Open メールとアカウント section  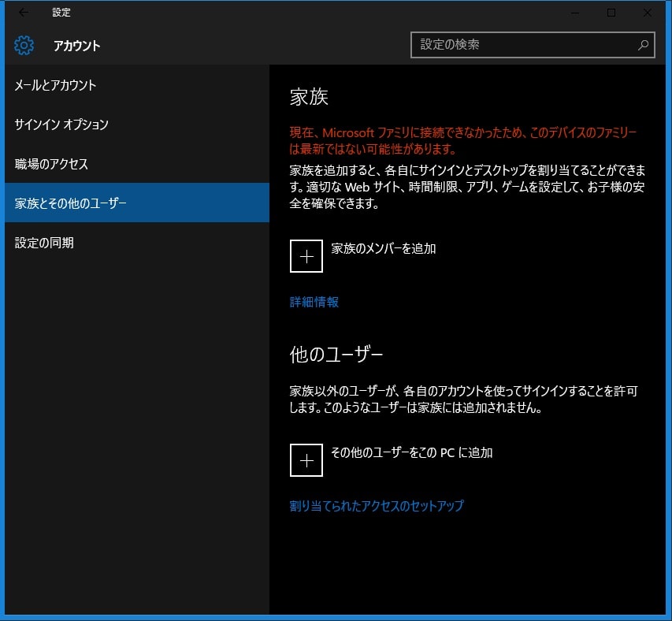click(x=137, y=85)
